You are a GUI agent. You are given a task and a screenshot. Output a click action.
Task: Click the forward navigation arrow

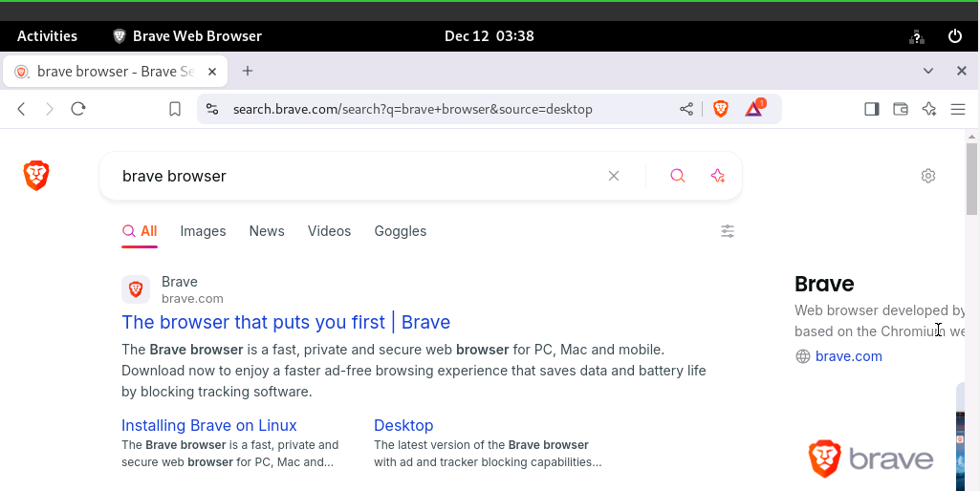pyautogui.click(x=50, y=109)
